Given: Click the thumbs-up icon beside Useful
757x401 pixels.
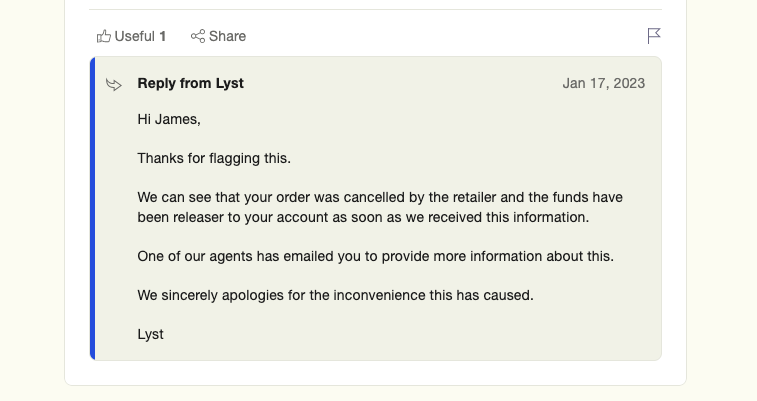Looking at the screenshot, I should [x=104, y=36].
